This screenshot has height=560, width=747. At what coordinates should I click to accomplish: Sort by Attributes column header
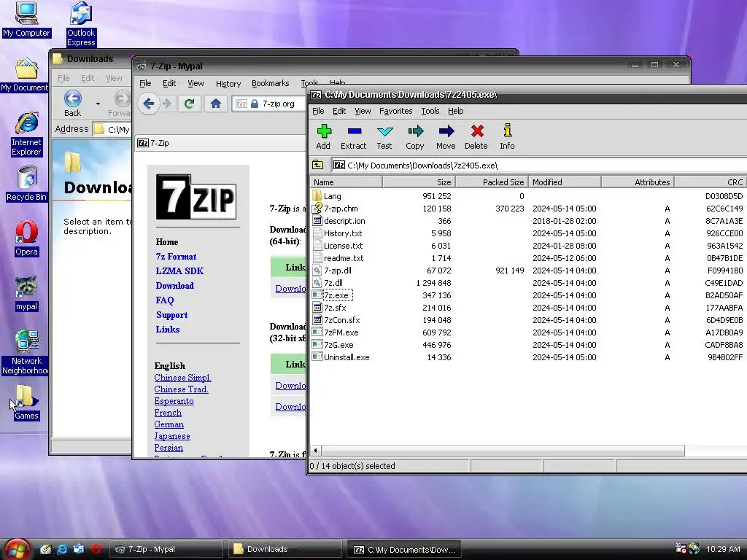638,182
